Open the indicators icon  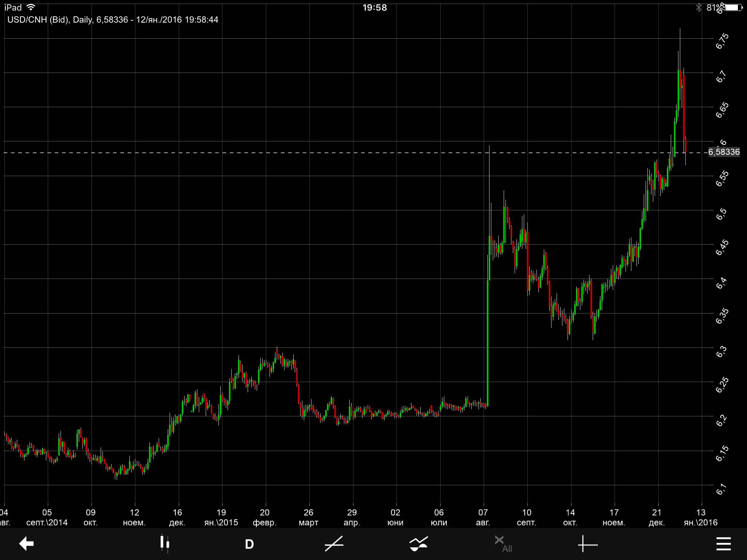click(418, 544)
